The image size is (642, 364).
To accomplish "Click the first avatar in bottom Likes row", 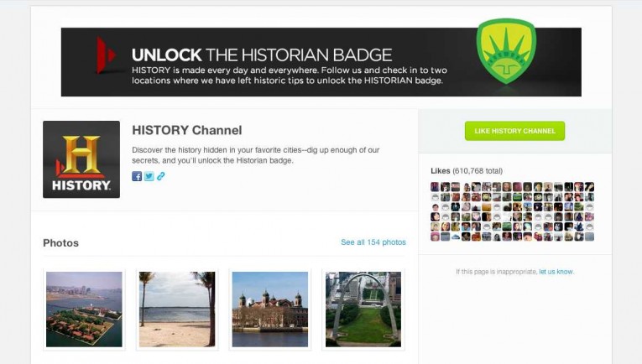I will pos(435,237).
